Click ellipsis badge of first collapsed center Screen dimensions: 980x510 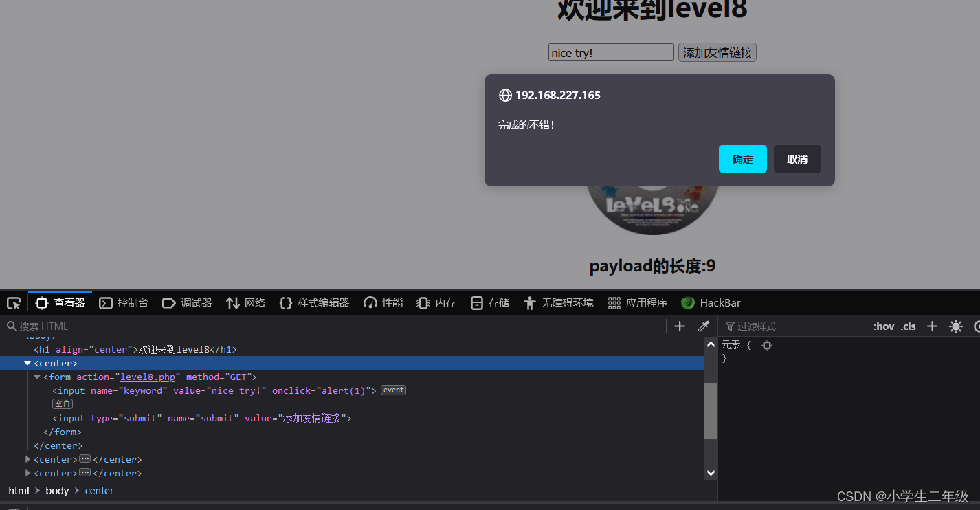pyautogui.click(x=85, y=459)
